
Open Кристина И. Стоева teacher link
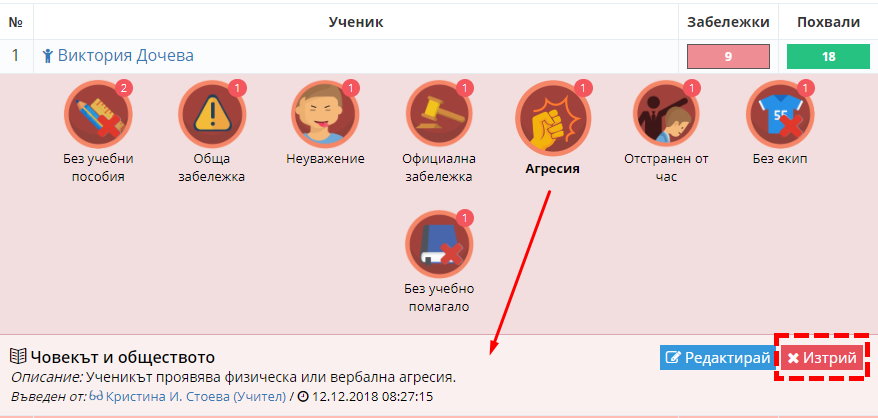(x=195, y=397)
